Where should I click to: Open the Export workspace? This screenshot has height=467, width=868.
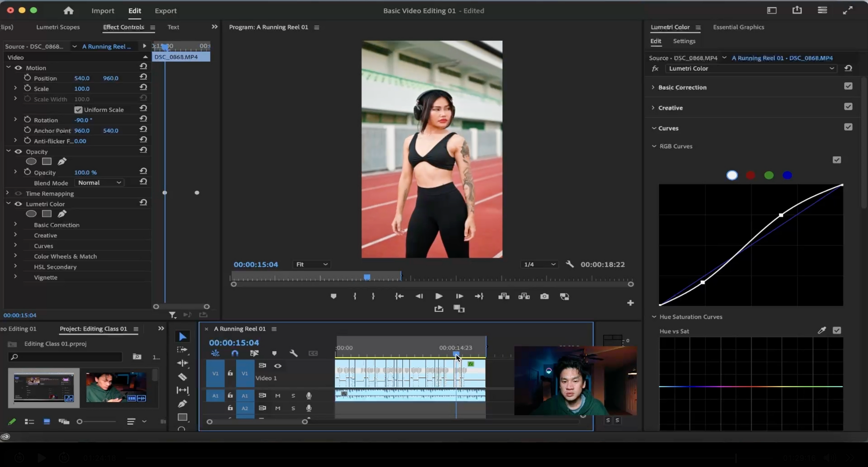165,11
